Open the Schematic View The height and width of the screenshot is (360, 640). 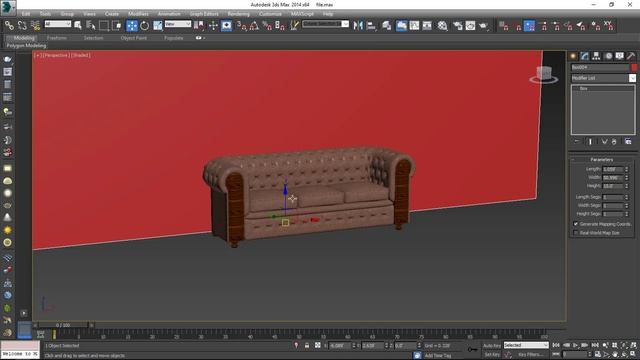[427, 26]
